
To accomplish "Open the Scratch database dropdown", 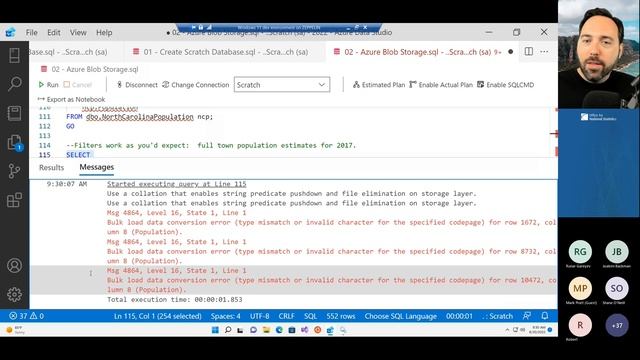I will pos(282,85).
